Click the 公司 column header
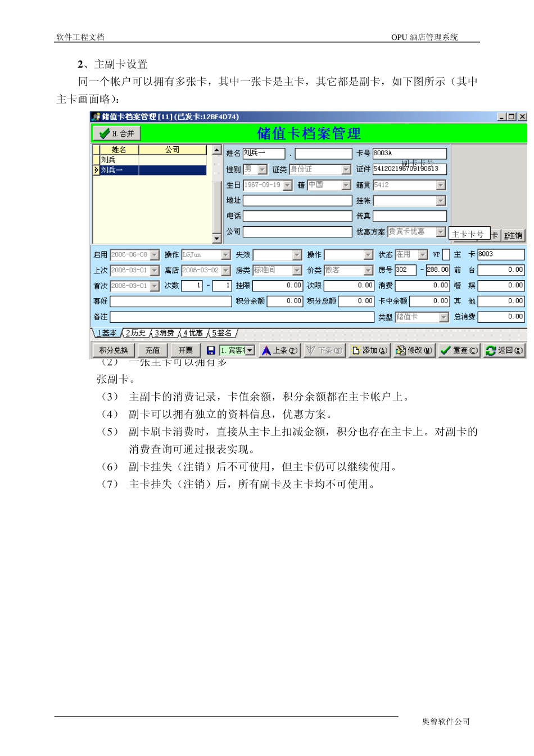This screenshot has height=756, width=534. click(173, 150)
